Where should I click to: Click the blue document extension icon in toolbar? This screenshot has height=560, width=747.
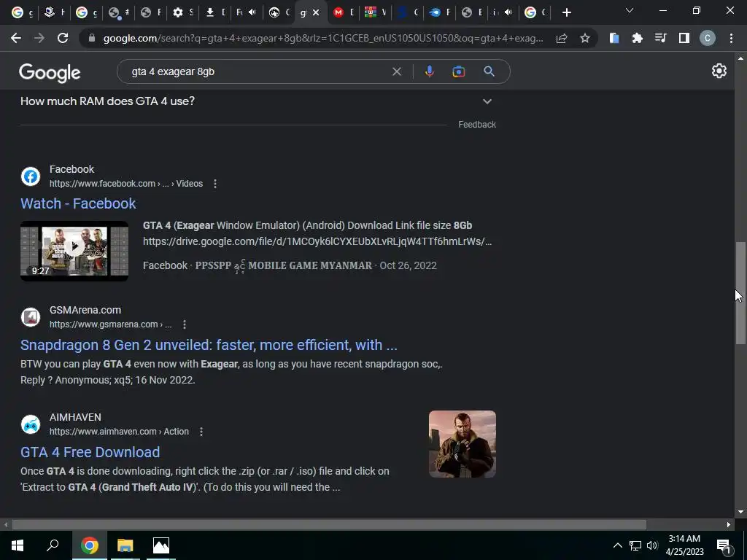coord(614,38)
